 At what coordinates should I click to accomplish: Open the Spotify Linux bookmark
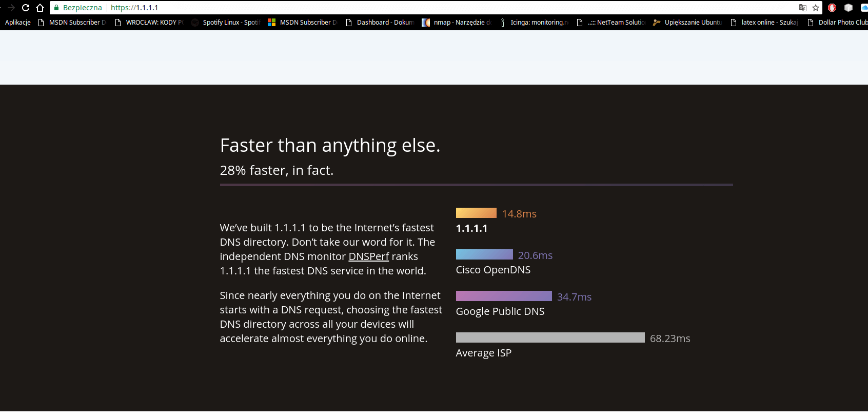click(x=226, y=23)
